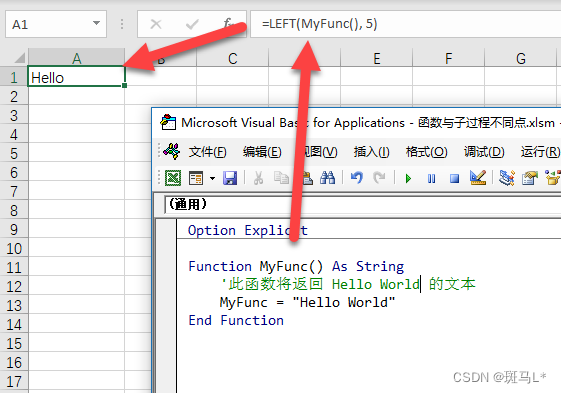Viewport: 561px width, 393px height.
Task: Click the VBA editor title bar icon
Action: (x=168, y=122)
